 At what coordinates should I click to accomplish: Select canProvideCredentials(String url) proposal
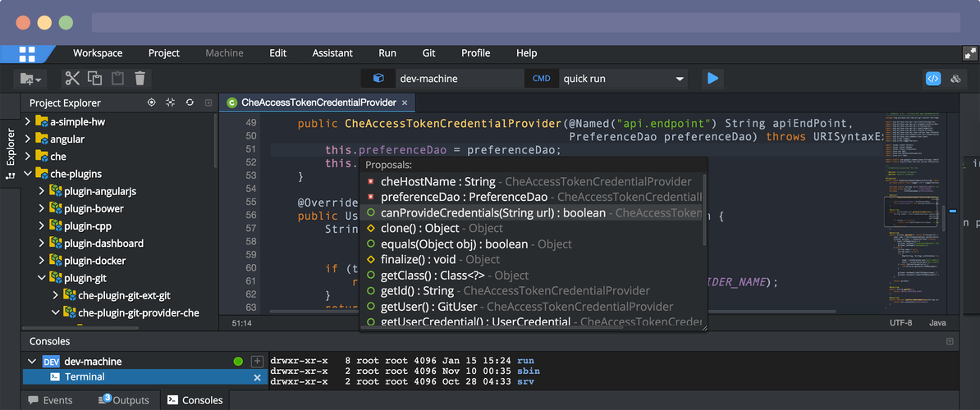pyautogui.click(x=492, y=213)
